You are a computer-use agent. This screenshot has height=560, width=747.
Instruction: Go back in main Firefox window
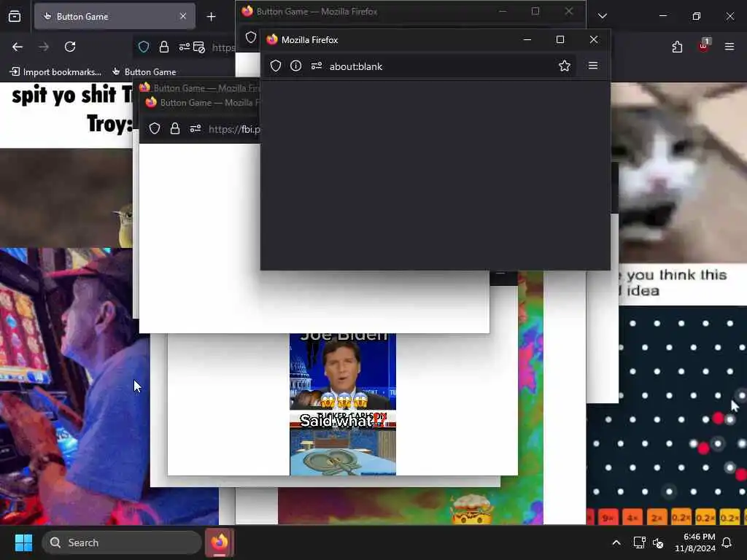18,47
